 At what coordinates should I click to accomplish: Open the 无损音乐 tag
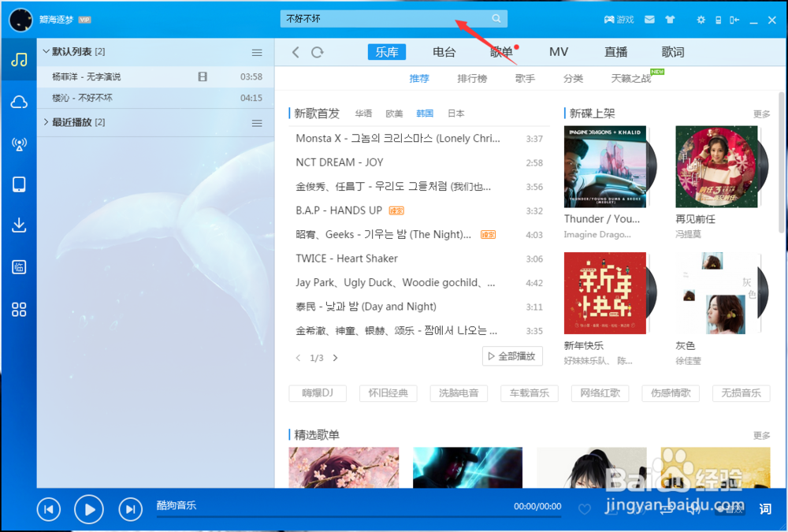(x=742, y=392)
